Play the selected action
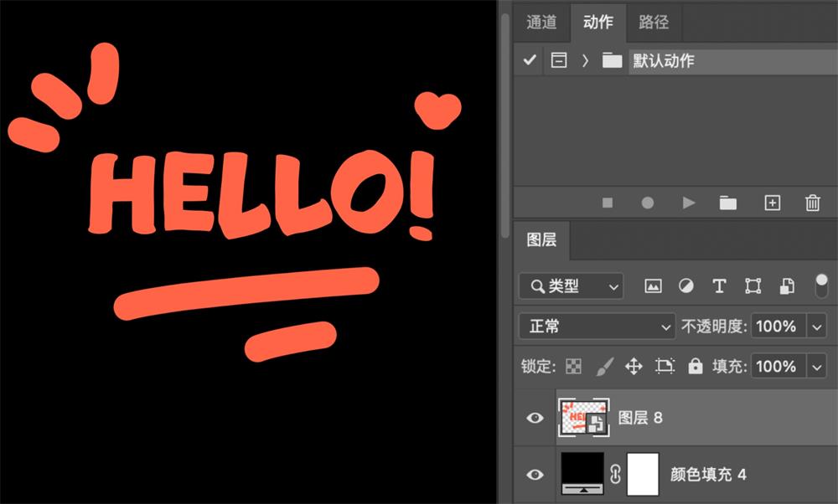Screen dimensions: 838x504 pyautogui.click(x=688, y=203)
